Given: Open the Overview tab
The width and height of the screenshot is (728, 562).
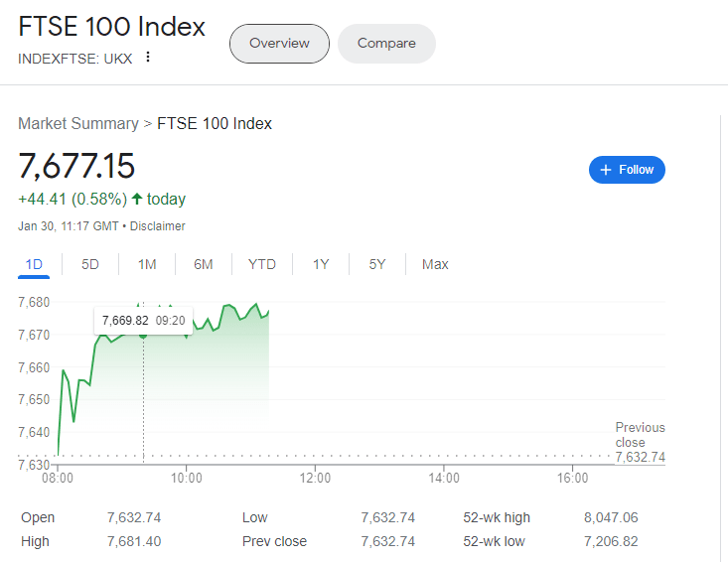Looking at the screenshot, I should (279, 44).
